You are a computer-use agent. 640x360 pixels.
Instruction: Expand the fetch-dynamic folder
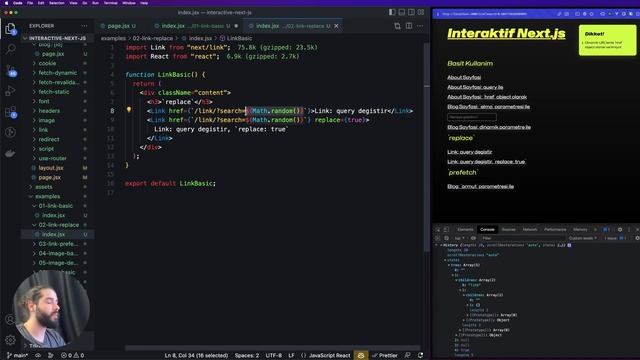57,73
